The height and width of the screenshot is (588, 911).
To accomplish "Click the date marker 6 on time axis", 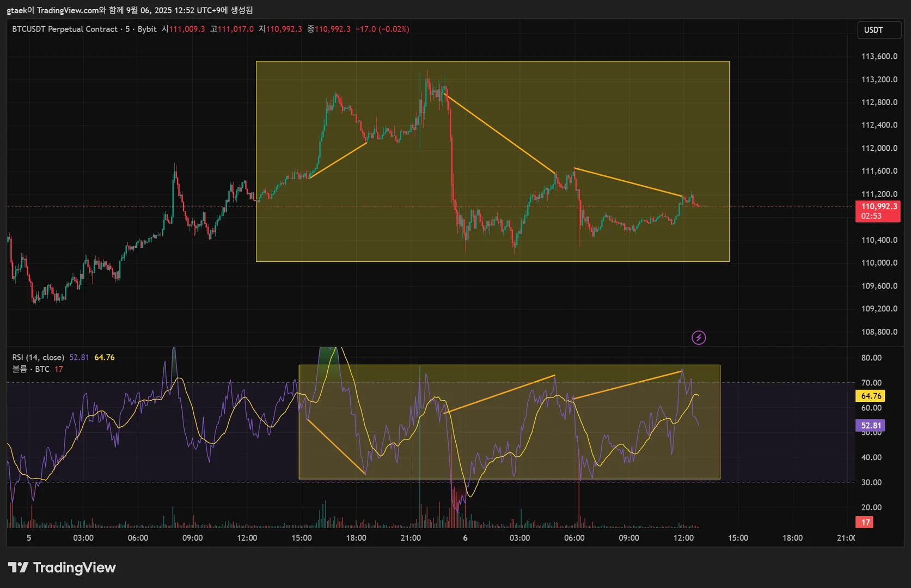I will click(x=465, y=538).
